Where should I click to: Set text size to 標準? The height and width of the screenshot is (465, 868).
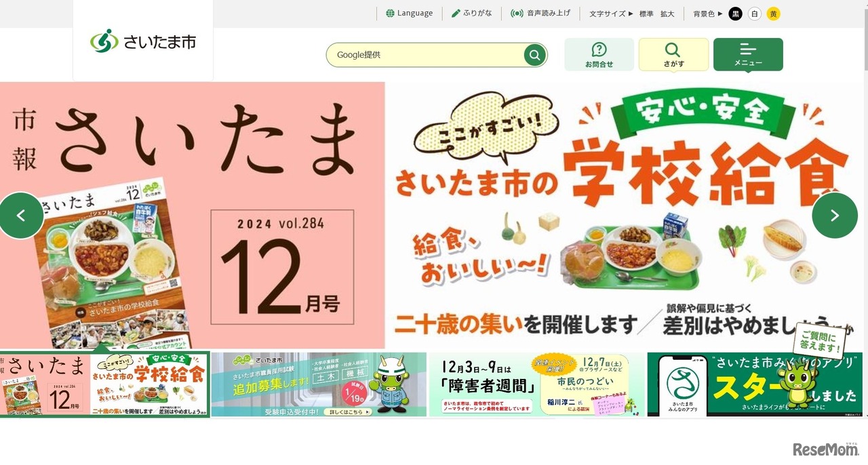pyautogui.click(x=646, y=14)
